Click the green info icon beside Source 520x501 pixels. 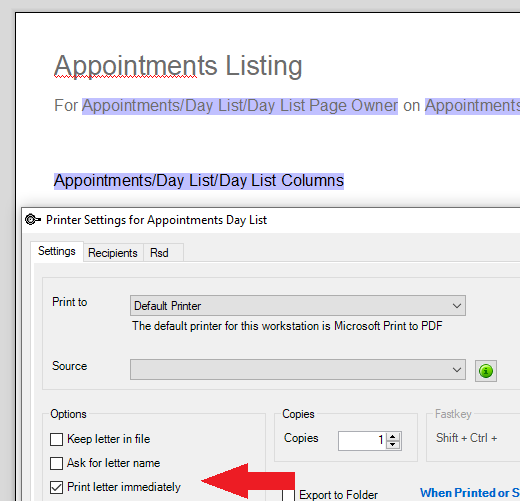point(486,371)
